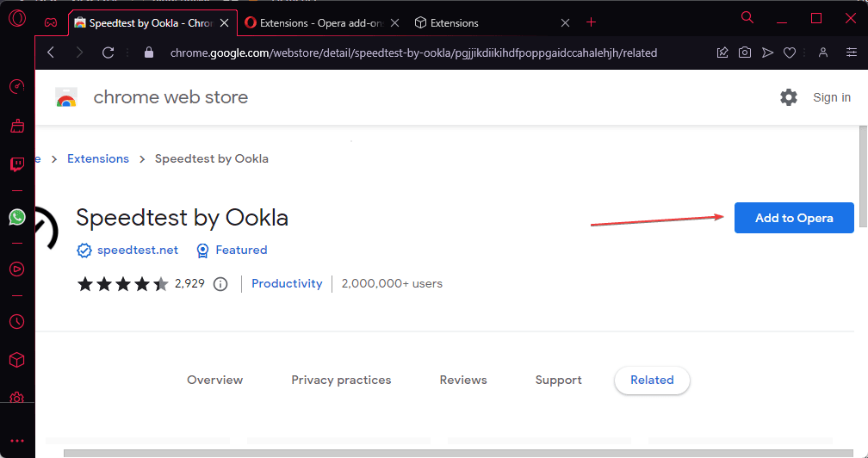Image resolution: width=868 pixels, height=458 pixels.
Task: Reload the current page
Action: point(108,53)
